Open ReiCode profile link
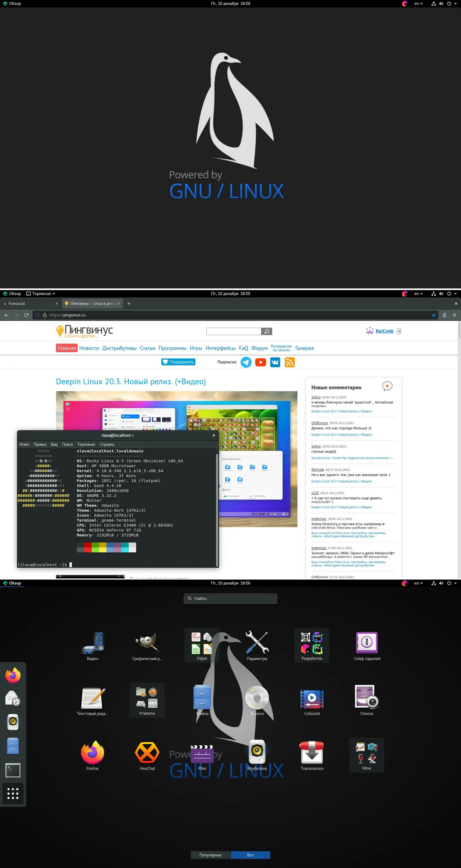Image resolution: width=461 pixels, height=868 pixels. 384,331
